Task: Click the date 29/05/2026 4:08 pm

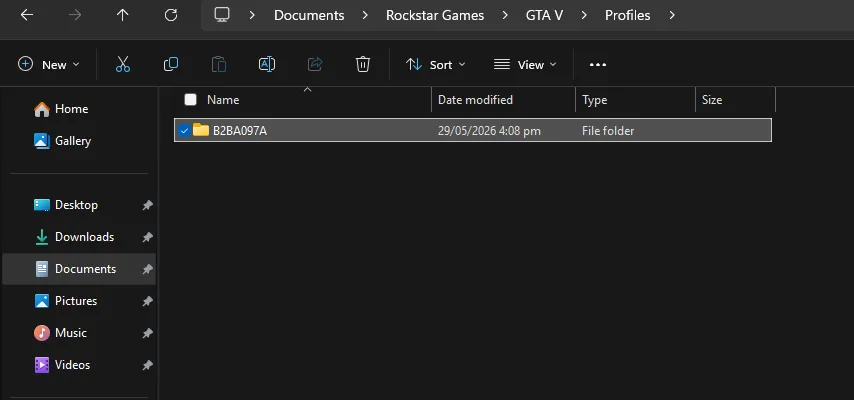Action: [489, 131]
